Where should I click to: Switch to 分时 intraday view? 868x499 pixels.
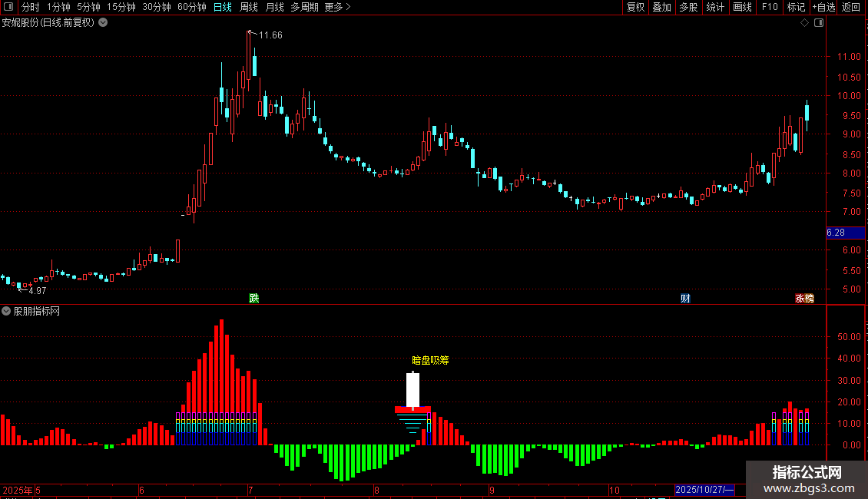click(31, 7)
